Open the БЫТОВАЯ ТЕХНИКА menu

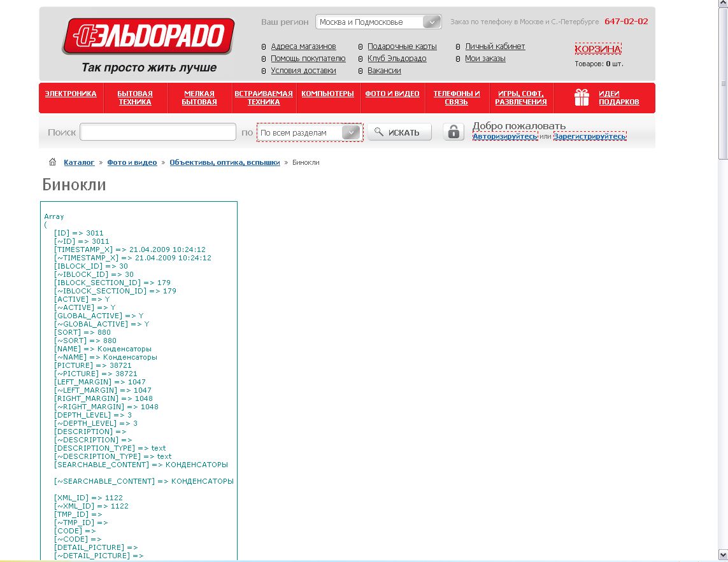[135, 97]
